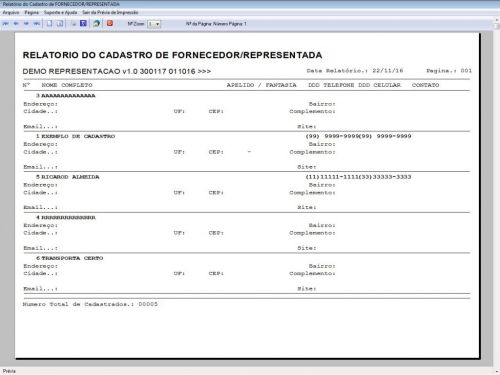The width and height of the screenshot is (500, 375).
Task: Go to the first page of the report
Action: point(6,24)
